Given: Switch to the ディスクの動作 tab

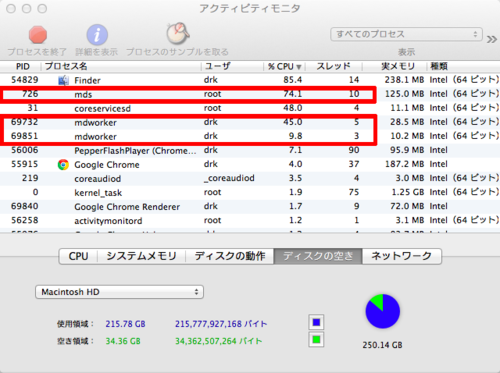Looking at the screenshot, I should [230, 256].
